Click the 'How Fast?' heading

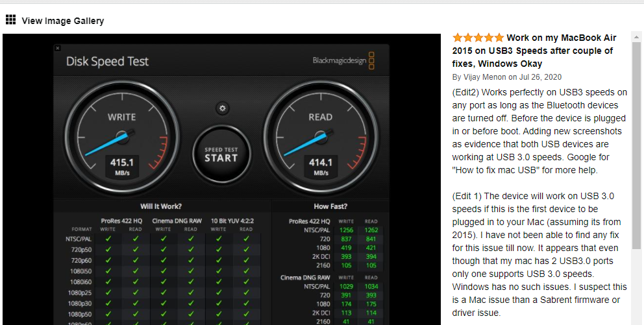click(x=330, y=206)
